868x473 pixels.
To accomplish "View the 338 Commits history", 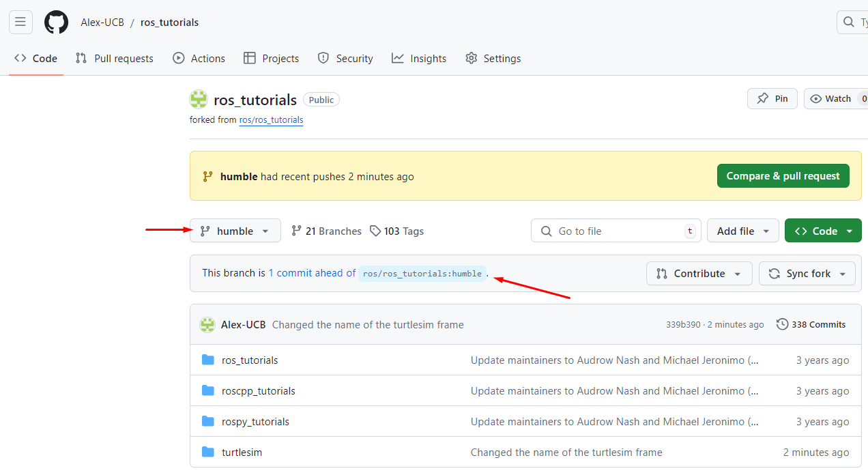I will click(811, 325).
